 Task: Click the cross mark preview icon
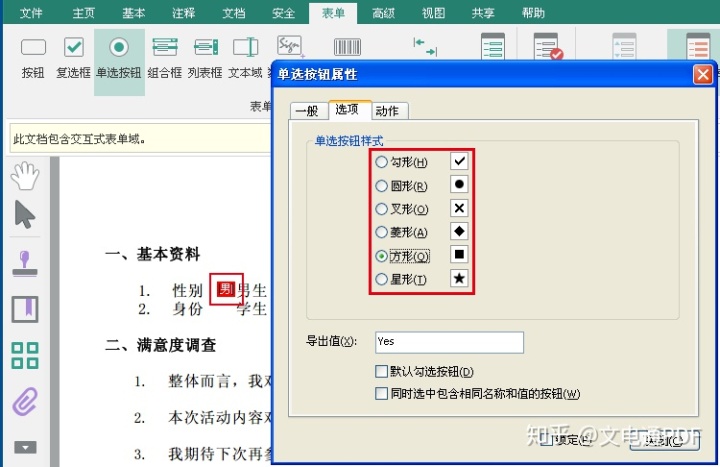pos(459,208)
